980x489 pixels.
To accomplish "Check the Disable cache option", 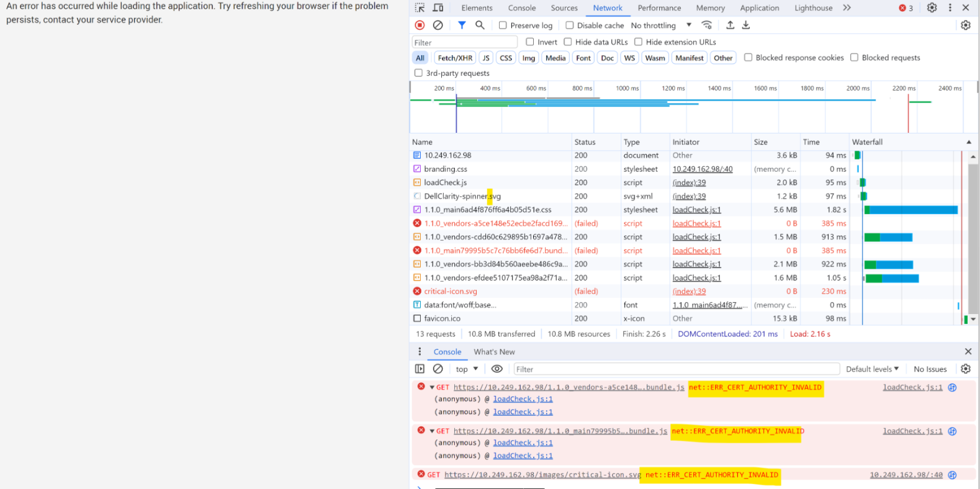I will pyautogui.click(x=570, y=25).
